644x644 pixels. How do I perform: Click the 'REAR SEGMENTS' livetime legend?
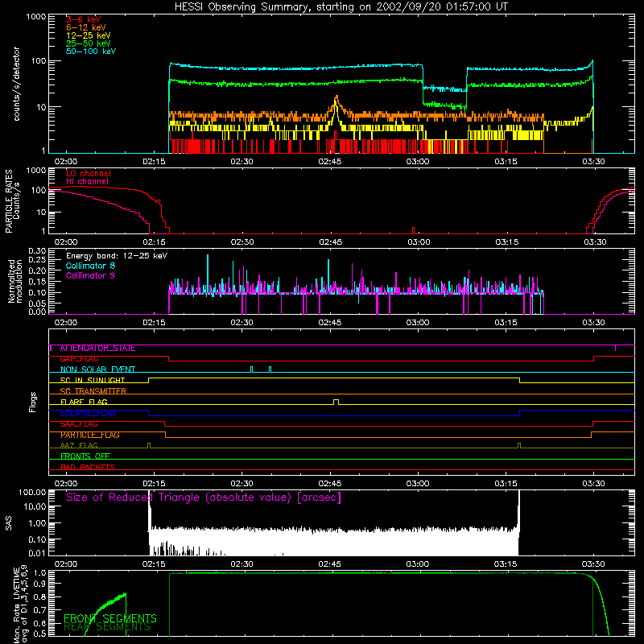[x=107, y=627]
